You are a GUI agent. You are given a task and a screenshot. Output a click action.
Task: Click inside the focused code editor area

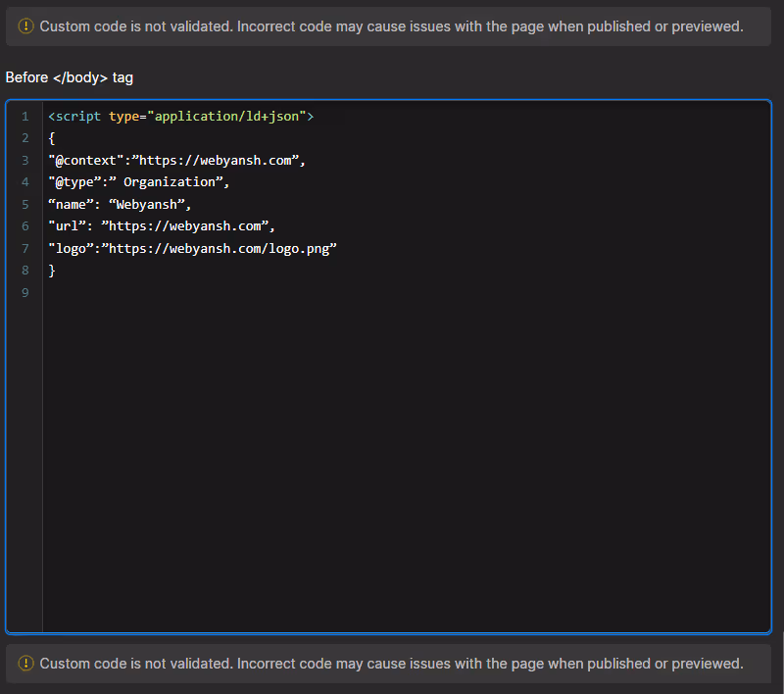pyautogui.click(x=392, y=441)
